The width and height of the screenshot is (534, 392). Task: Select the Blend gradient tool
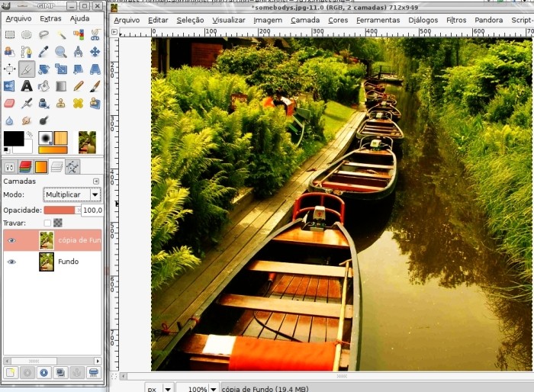coord(61,86)
